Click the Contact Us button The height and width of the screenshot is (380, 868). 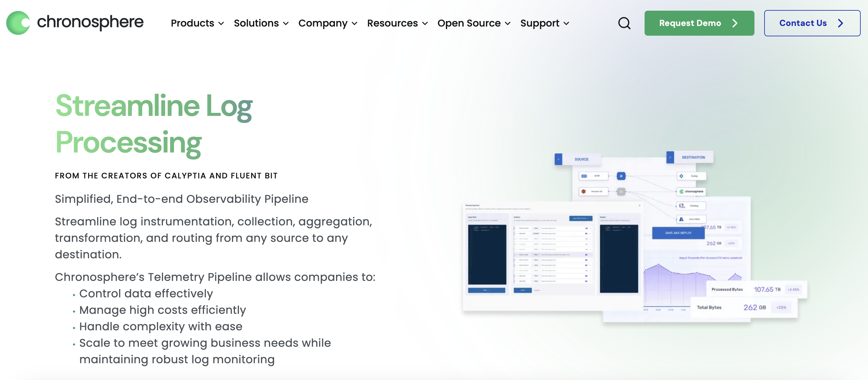point(812,23)
